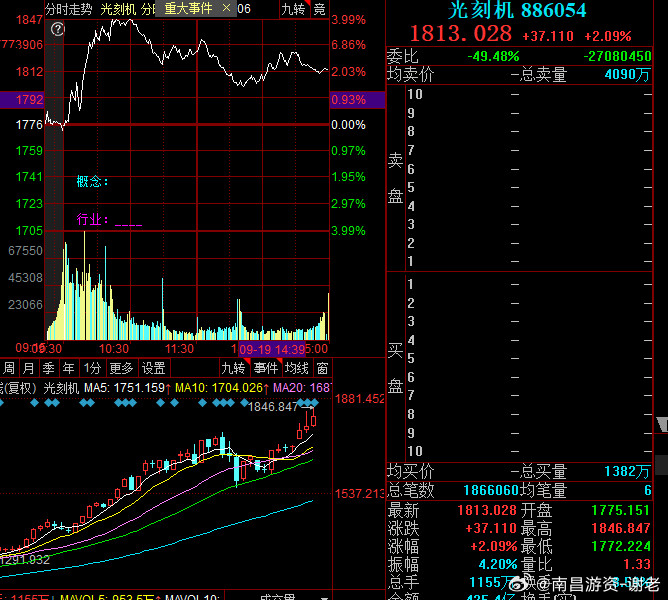Click the 均卖价 label

pos(410,75)
